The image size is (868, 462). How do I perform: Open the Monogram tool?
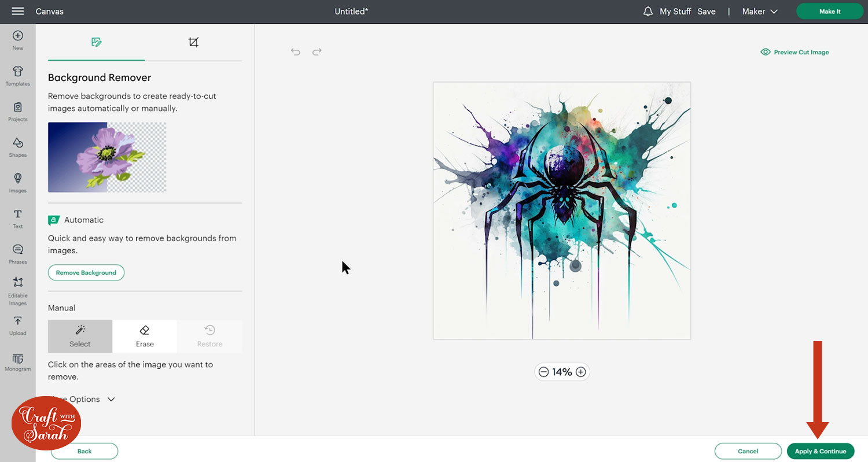[x=18, y=363]
